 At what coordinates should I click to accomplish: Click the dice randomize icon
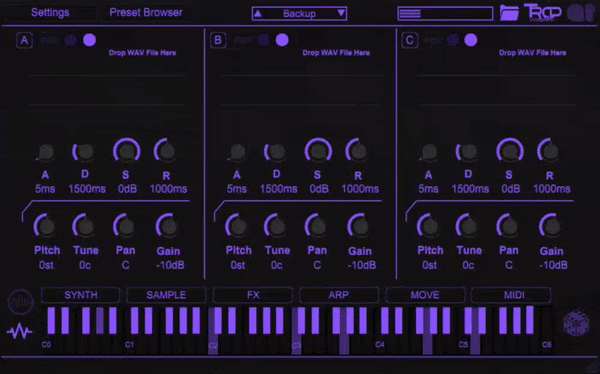coord(576,323)
